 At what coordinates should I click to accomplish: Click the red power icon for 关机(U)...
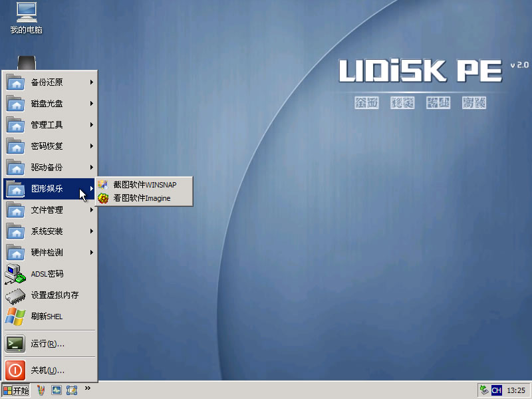[x=15, y=370]
